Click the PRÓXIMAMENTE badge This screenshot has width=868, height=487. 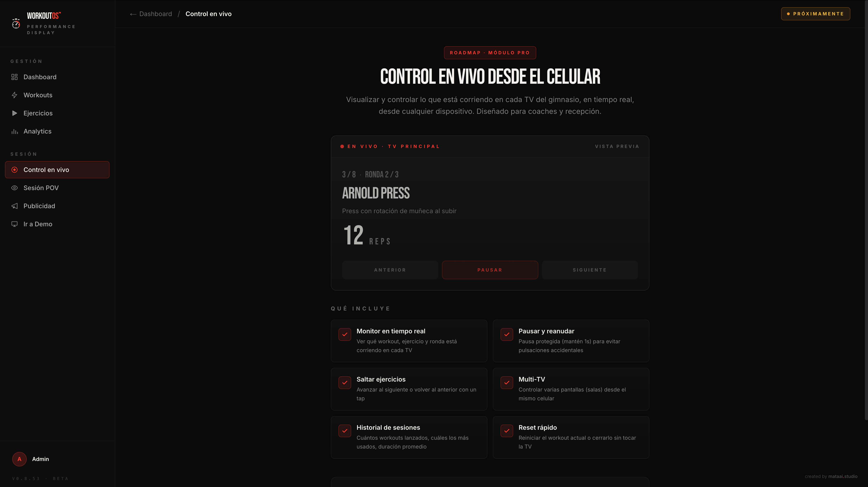(x=816, y=14)
